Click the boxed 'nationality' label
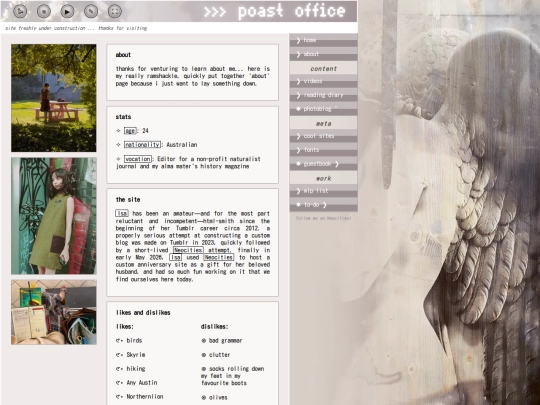Image resolution: width=540 pixels, height=405 pixels. pos(142,145)
